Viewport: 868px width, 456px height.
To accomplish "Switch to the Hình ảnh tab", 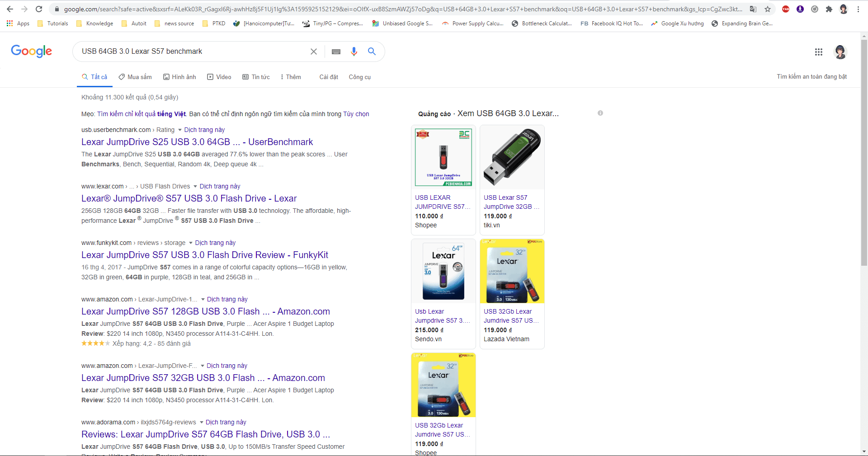I will click(x=179, y=77).
